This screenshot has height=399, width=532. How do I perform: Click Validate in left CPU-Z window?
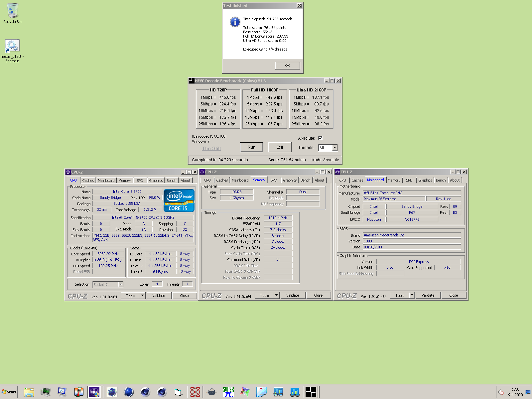[159, 296]
